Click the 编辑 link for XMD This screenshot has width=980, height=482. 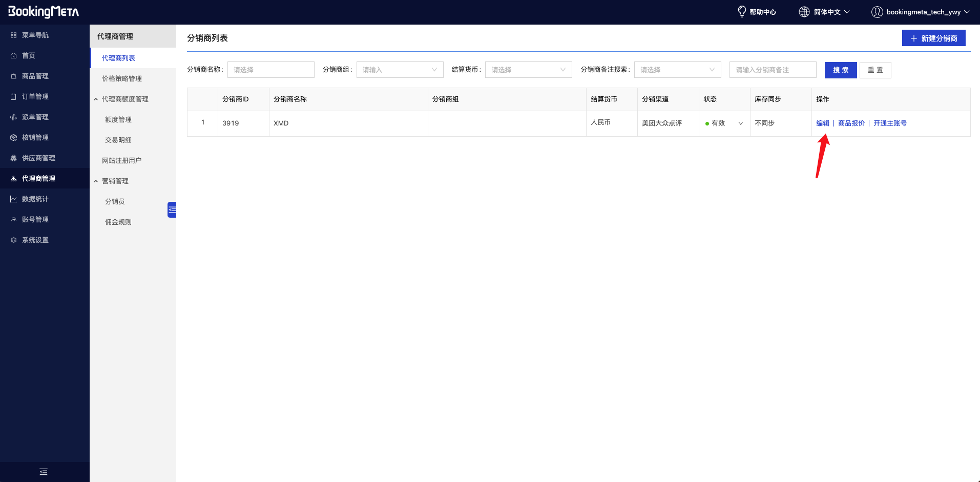pyautogui.click(x=822, y=123)
